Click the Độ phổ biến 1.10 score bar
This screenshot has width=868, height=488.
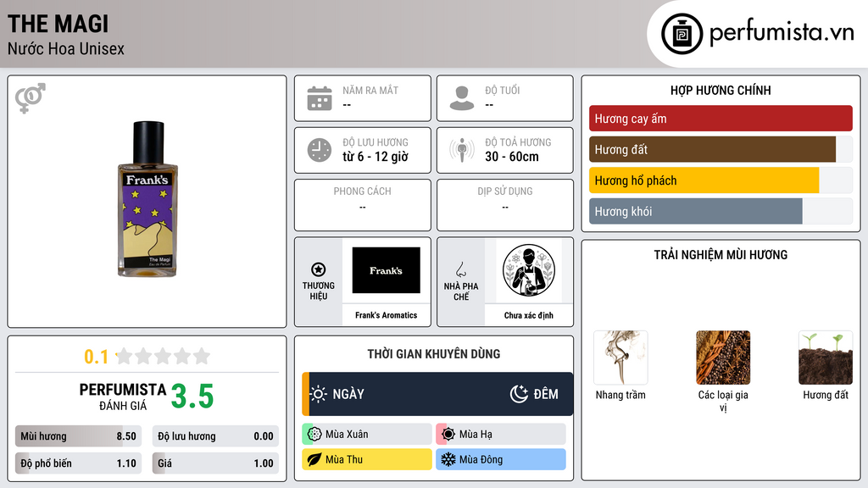(x=78, y=463)
